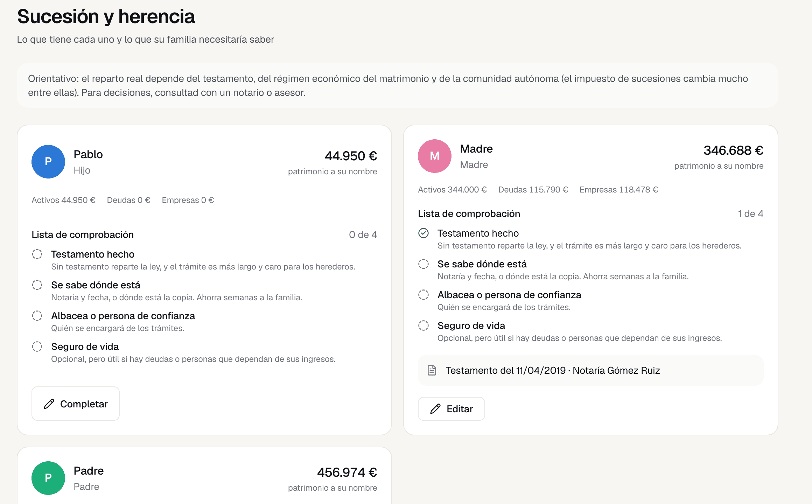Toggle Pablo's Seguro de vida circle
Viewport: 812px width, 504px height.
[37, 346]
